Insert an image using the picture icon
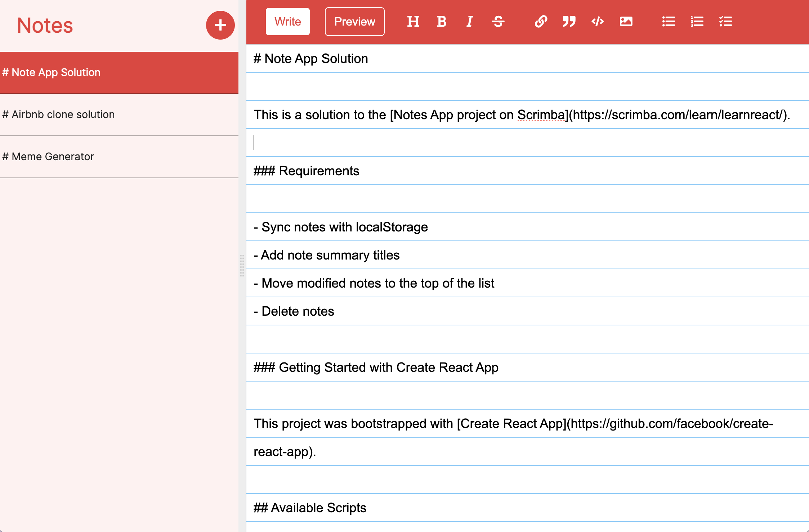 tap(626, 22)
